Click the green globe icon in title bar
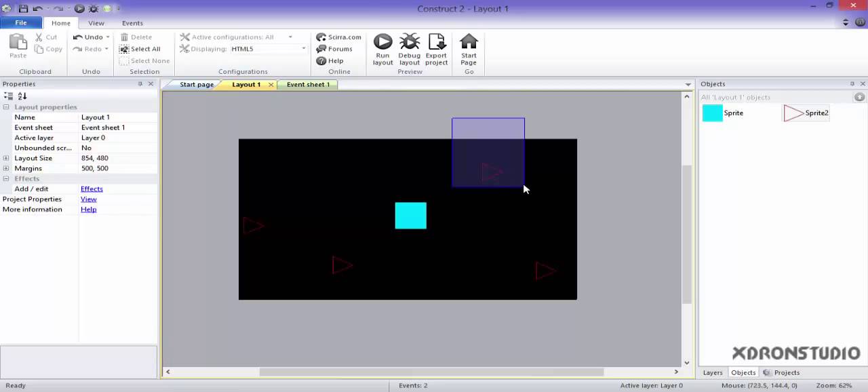The width and height of the screenshot is (868, 392). (x=106, y=9)
